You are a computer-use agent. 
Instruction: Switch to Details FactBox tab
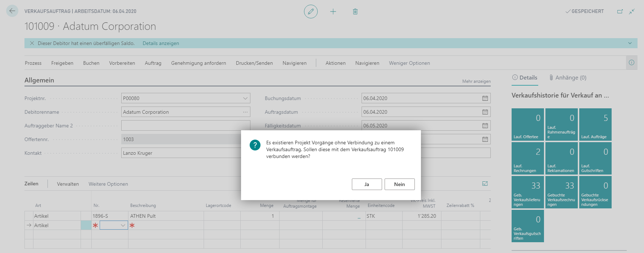525,77
